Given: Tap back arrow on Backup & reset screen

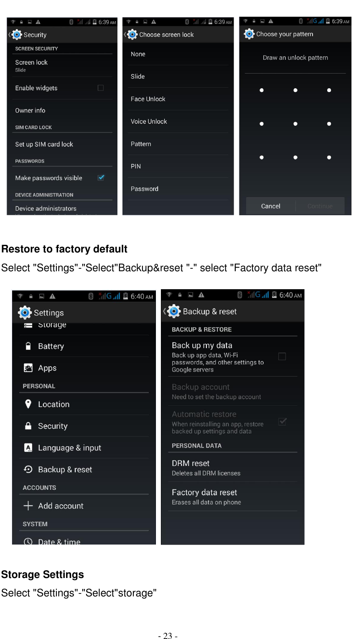Looking at the screenshot, I should 164,311.
